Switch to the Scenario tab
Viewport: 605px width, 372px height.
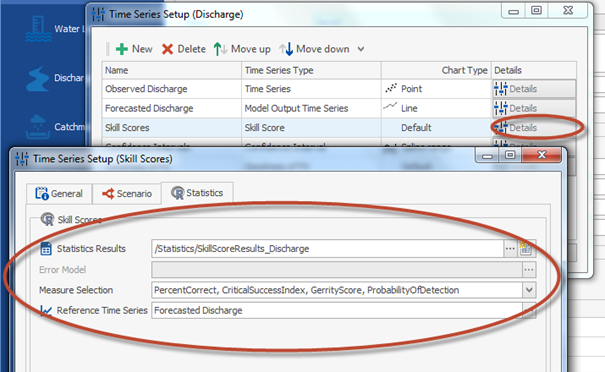pyautogui.click(x=127, y=193)
